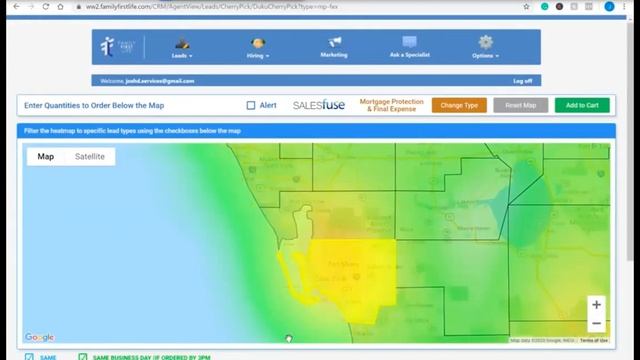Click the Marketing megaphone icon
The width and height of the screenshot is (640, 360).
(x=334, y=42)
